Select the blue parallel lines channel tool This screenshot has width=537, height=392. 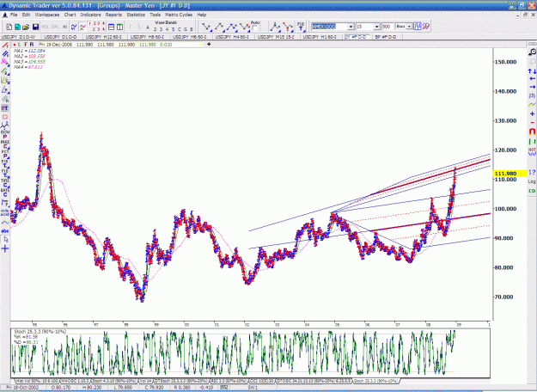point(5,53)
